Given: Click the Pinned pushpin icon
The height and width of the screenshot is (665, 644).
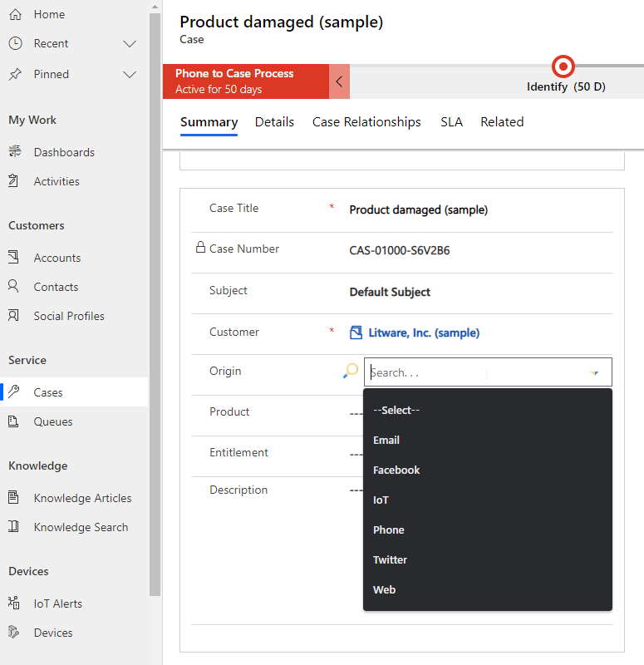Looking at the screenshot, I should click(x=15, y=74).
